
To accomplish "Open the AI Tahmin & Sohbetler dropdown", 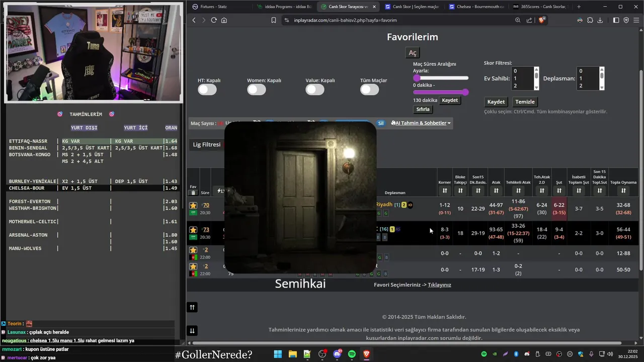I will coord(421,123).
